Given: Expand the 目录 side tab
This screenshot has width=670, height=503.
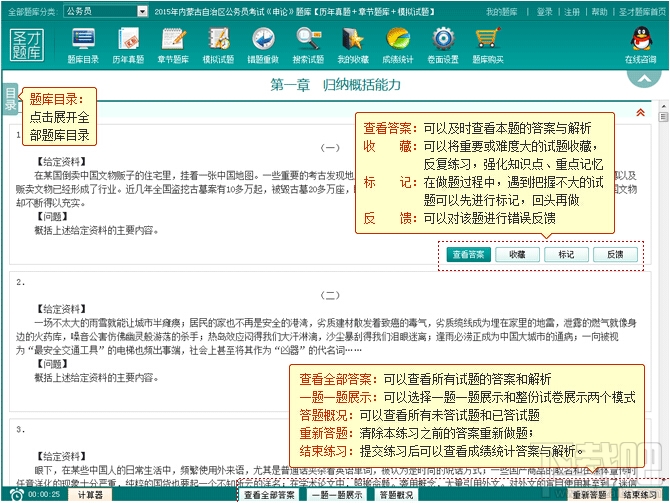Looking at the screenshot, I should coord(10,99).
